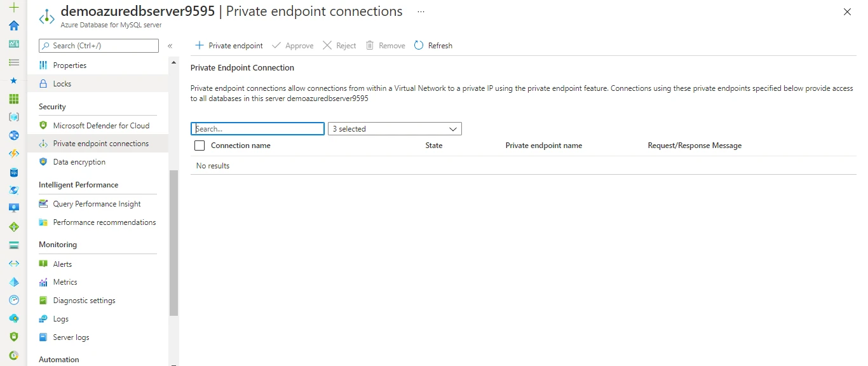Open SQL databases from the left dock
Viewport: 868px width, 366px height.
tap(13, 172)
